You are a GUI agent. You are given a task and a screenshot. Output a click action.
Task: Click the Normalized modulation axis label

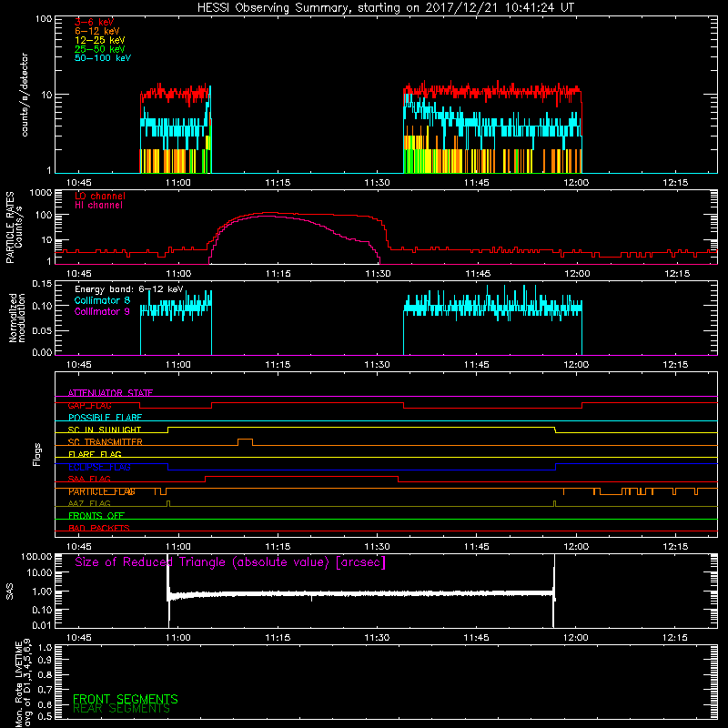[17, 318]
